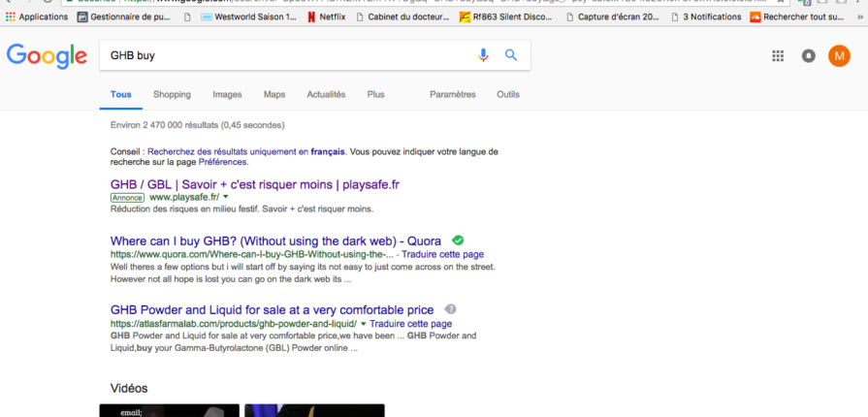Expand dropdown arrow after atlasfarmalab.com URL
The image size is (868, 417).
click(363, 324)
